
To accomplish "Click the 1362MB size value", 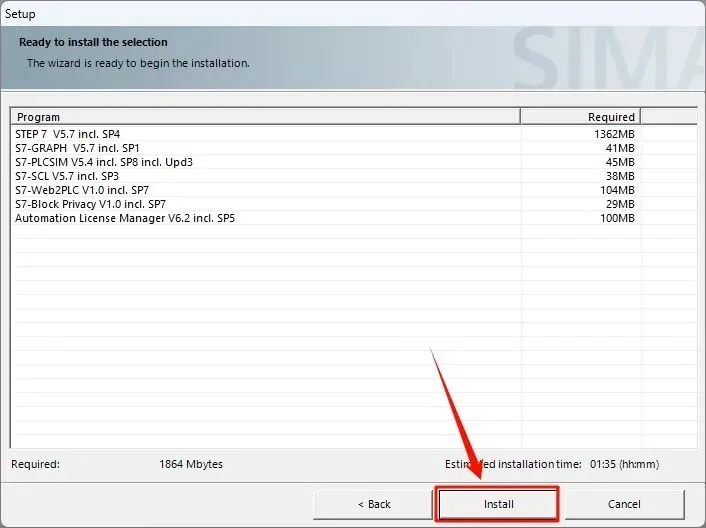I will [614, 134].
